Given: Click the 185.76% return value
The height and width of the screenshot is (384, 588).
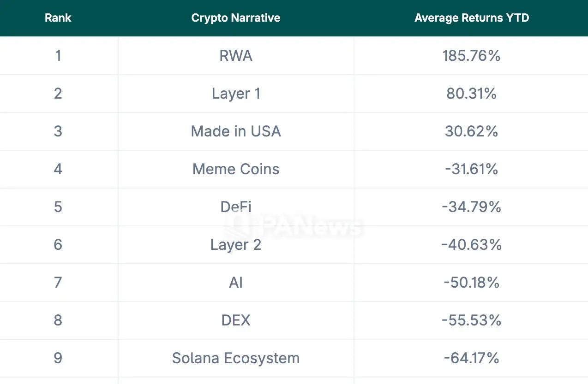Looking at the screenshot, I should (471, 56).
